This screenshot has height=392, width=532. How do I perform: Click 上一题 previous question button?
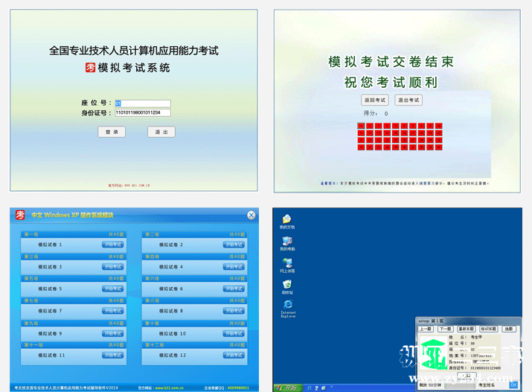click(x=426, y=329)
